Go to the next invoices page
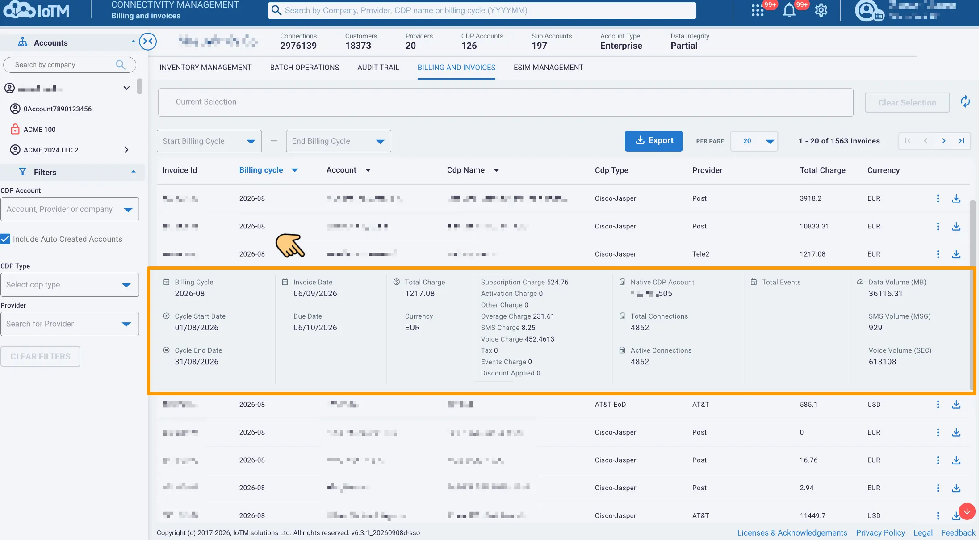Image resolution: width=980 pixels, height=540 pixels. pos(943,141)
